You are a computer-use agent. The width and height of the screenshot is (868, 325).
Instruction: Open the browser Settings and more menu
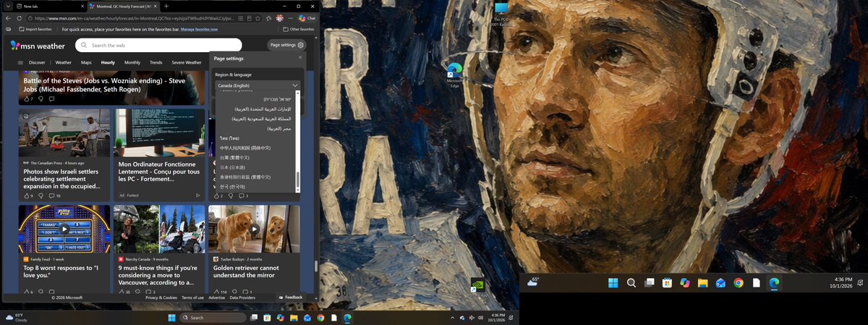click(290, 18)
